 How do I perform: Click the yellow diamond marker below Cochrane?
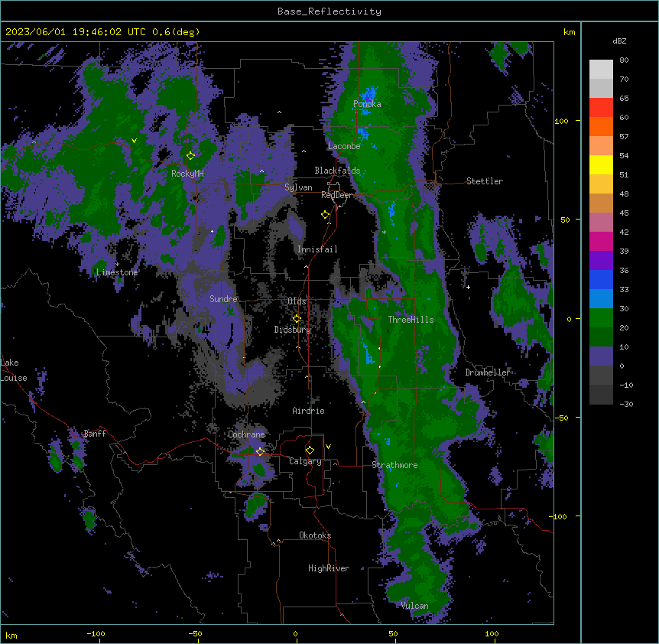click(260, 451)
